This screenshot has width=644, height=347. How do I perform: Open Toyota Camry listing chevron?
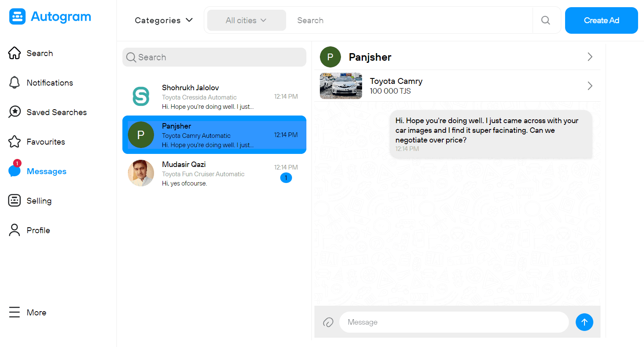click(590, 86)
